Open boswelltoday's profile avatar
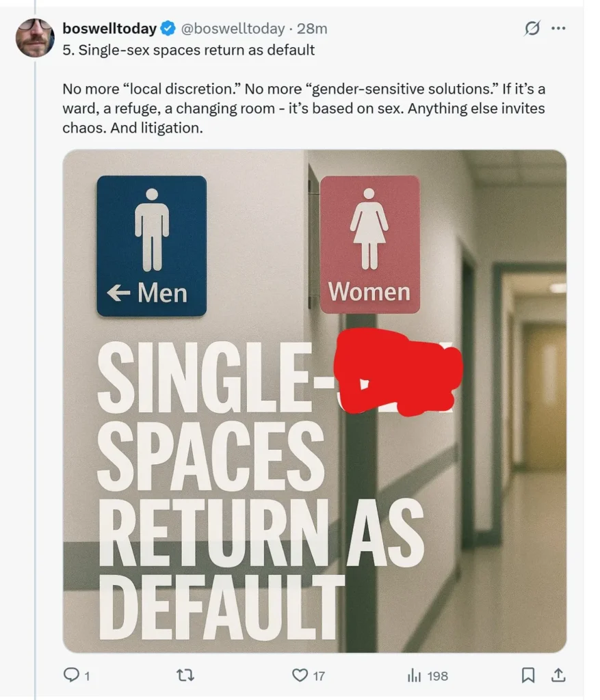Image resolution: width=600 pixels, height=700 pixels. point(35,38)
